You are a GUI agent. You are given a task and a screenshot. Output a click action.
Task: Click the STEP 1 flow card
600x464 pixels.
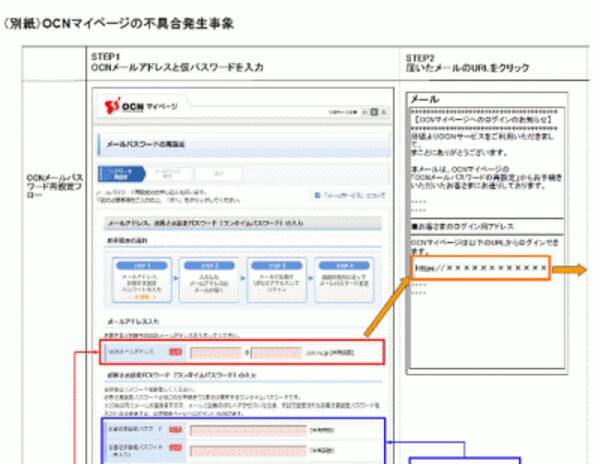click(x=142, y=280)
